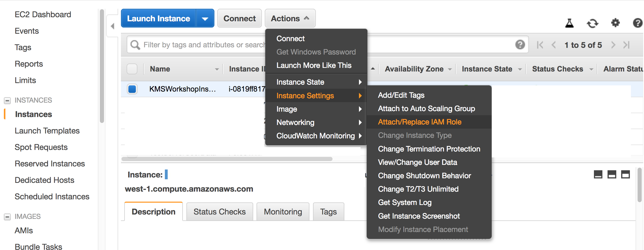Viewport: 644px width, 250px height.
Task: Open Launch Templates sidebar link
Action: coord(47,131)
